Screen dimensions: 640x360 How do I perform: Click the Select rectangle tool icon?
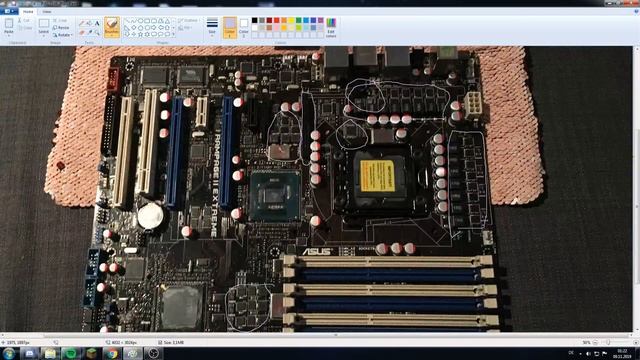click(x=44, y=23)
